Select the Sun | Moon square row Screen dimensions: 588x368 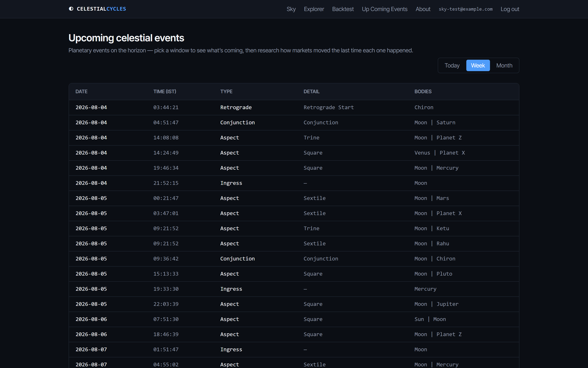(x=294, y=319)
